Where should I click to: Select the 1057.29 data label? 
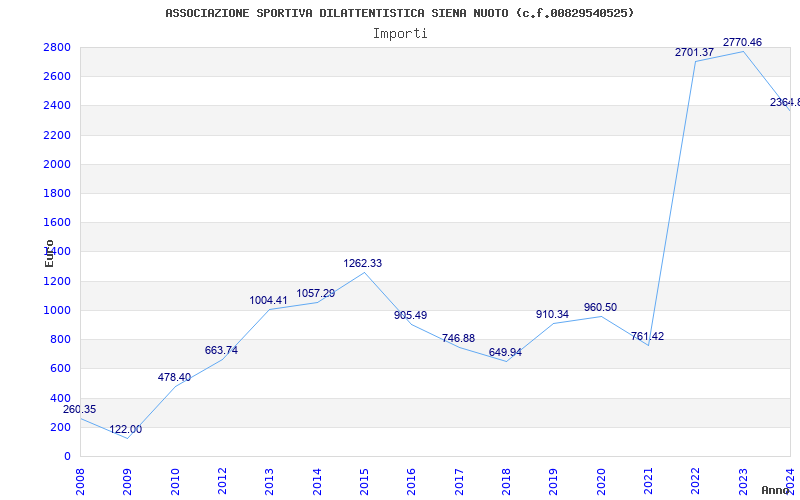click(x=316, y=293)
